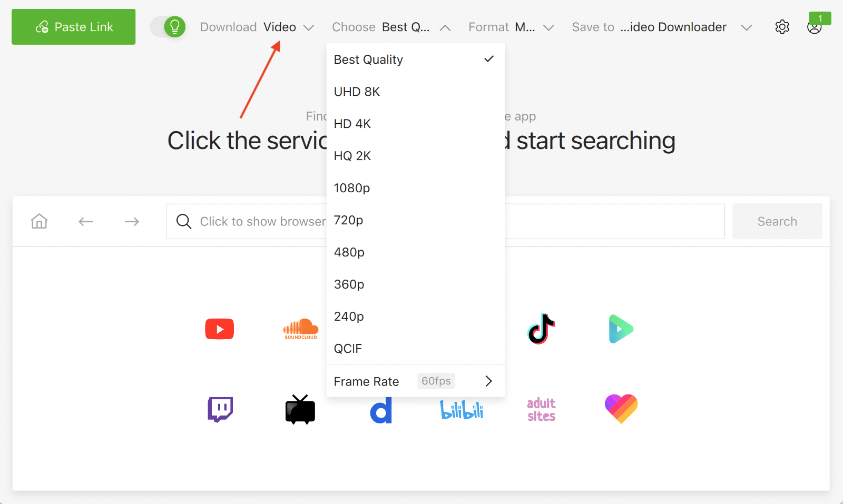Viewport: 843px width, 504px height.
Task: Click the green notification badge showing 1
Action: 820,18
